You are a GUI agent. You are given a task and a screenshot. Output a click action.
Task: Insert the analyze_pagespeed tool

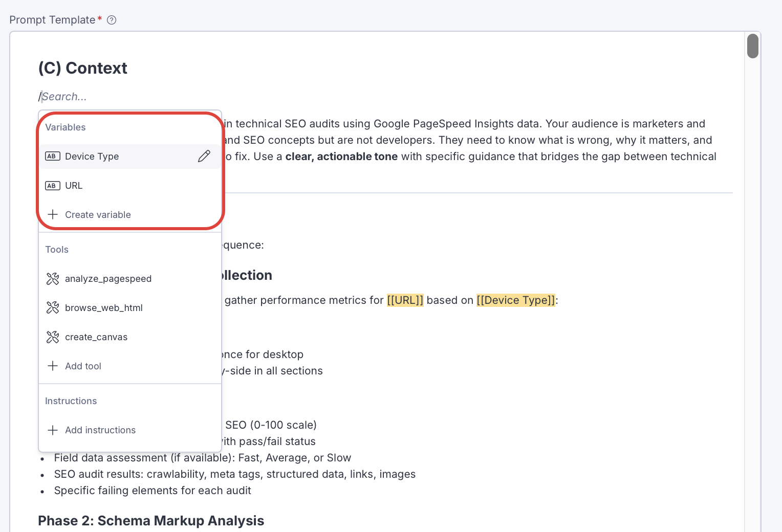coord(108,279)
